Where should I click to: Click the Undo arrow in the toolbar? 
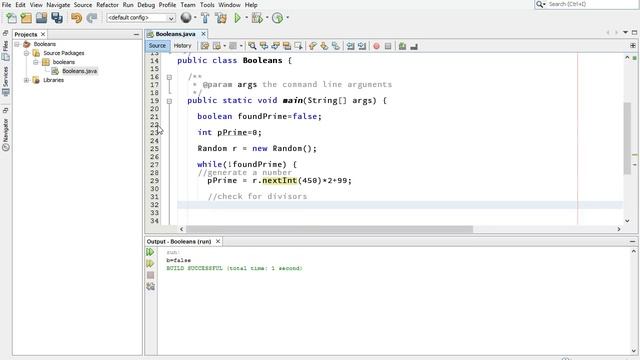point(76,18)
